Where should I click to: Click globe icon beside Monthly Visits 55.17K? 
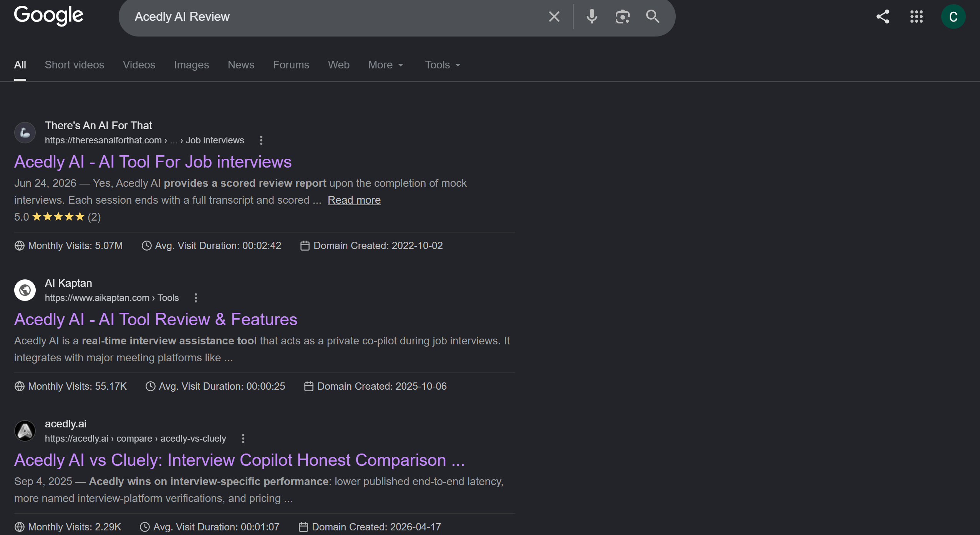20,386
